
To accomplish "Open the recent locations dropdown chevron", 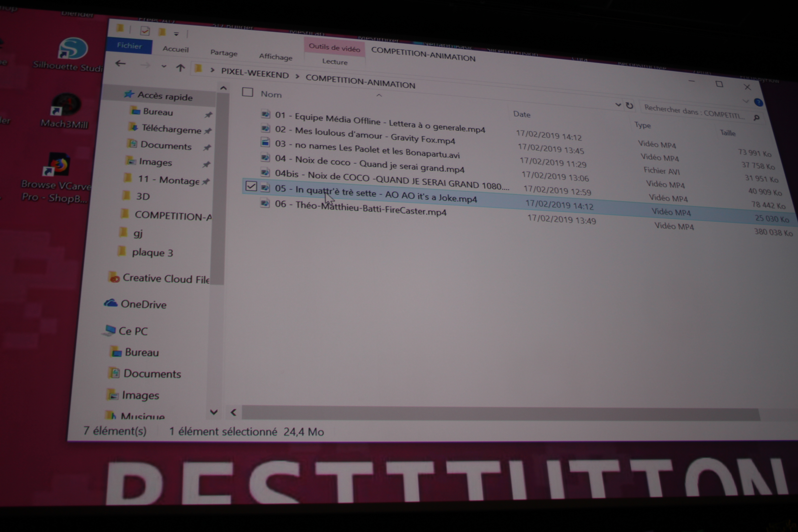I will [x=164, y=66].
